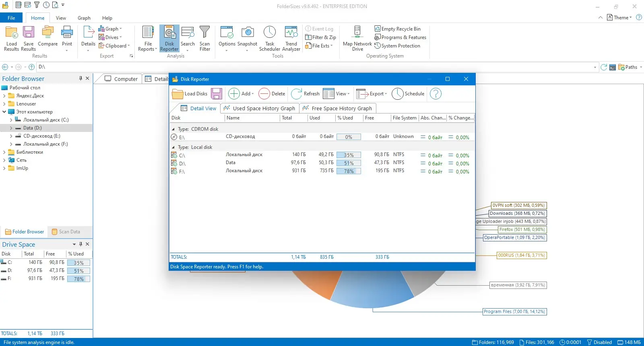This screenshot has width=644, height=346.
Task: Click the Disk Reporter ribbon icon
Action: pyautogui.click(x=169, y=38)
